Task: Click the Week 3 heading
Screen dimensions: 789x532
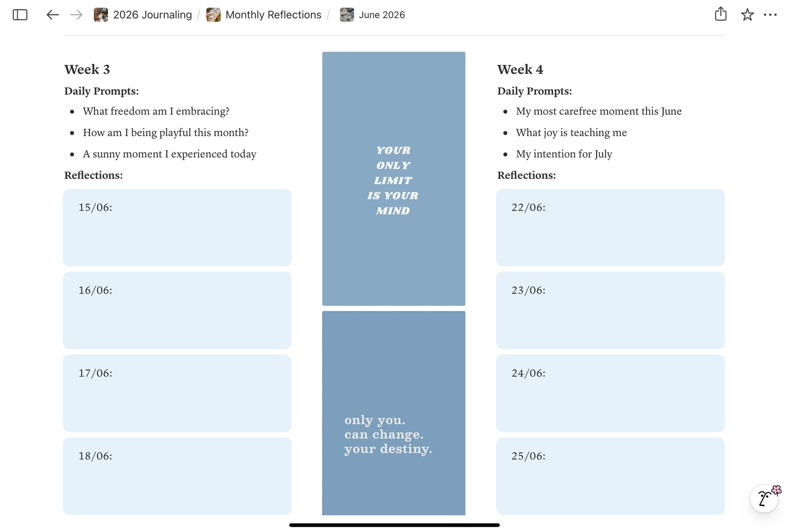Action: click(87, 70)
